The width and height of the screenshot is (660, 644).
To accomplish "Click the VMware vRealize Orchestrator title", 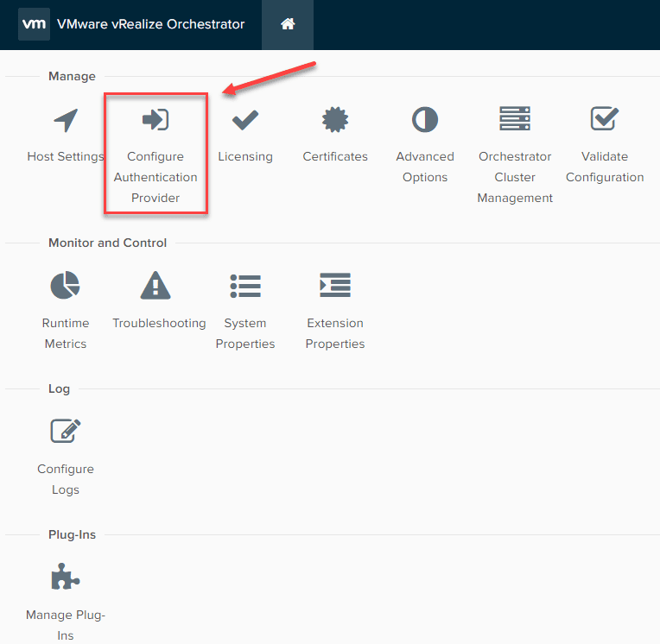I will pyautogui.click(x=150, y=24).
